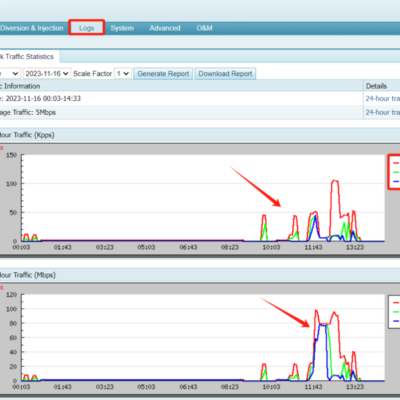Viewport: 400px width, 400px height.
Task: Open the Logs menu
Action: (x=87, y=28)
